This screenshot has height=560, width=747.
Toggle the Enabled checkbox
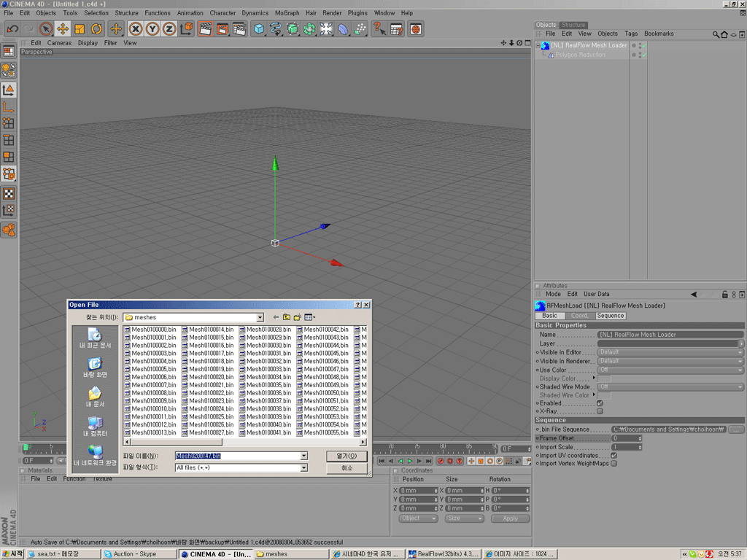tap(600, 403)
